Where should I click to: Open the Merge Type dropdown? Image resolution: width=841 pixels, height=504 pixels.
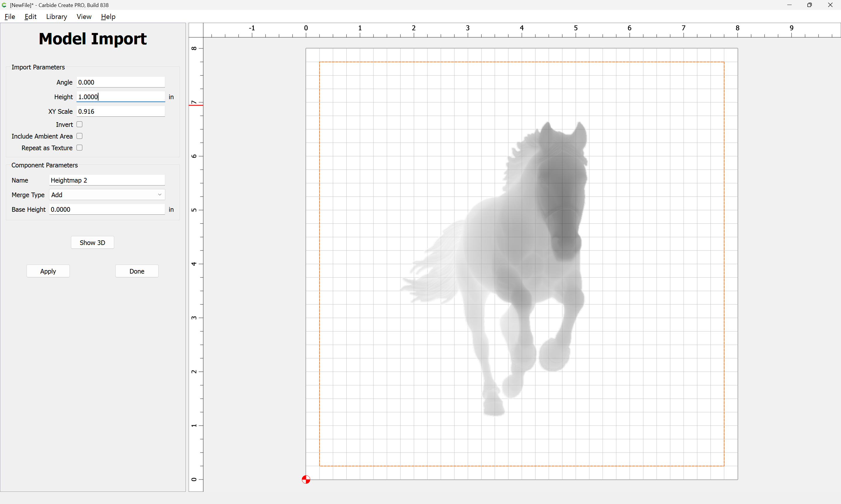(107, 195)
